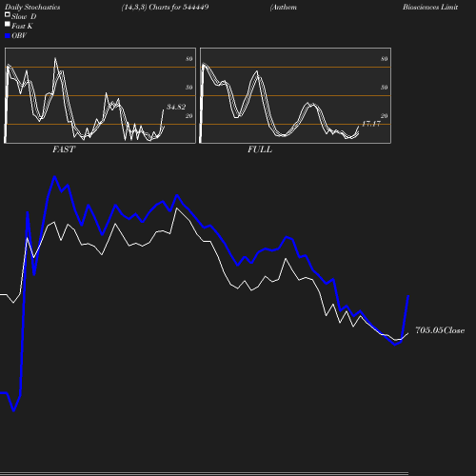476x476 pixels.
Task: Click the FULL chart label
Action: click(x=260, y=149)
